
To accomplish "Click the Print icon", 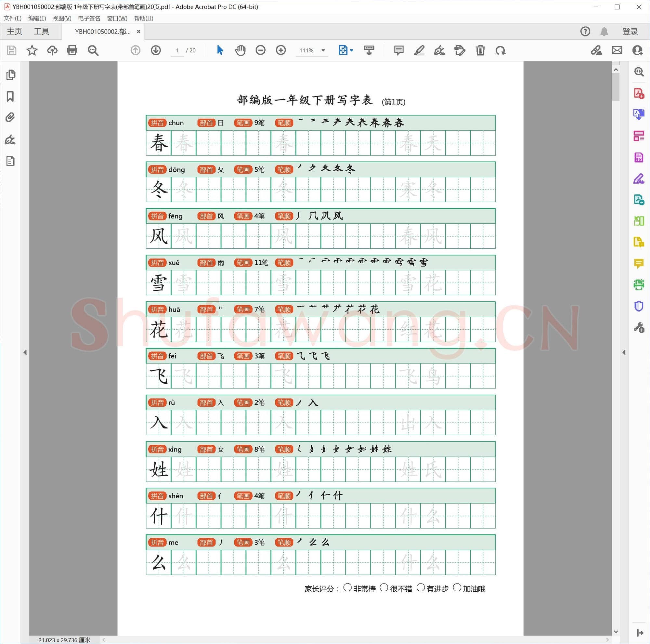I will click(72, 50).
